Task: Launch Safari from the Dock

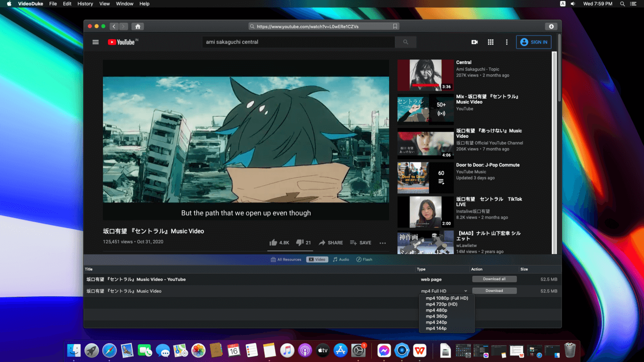Action: coord(109,350)
